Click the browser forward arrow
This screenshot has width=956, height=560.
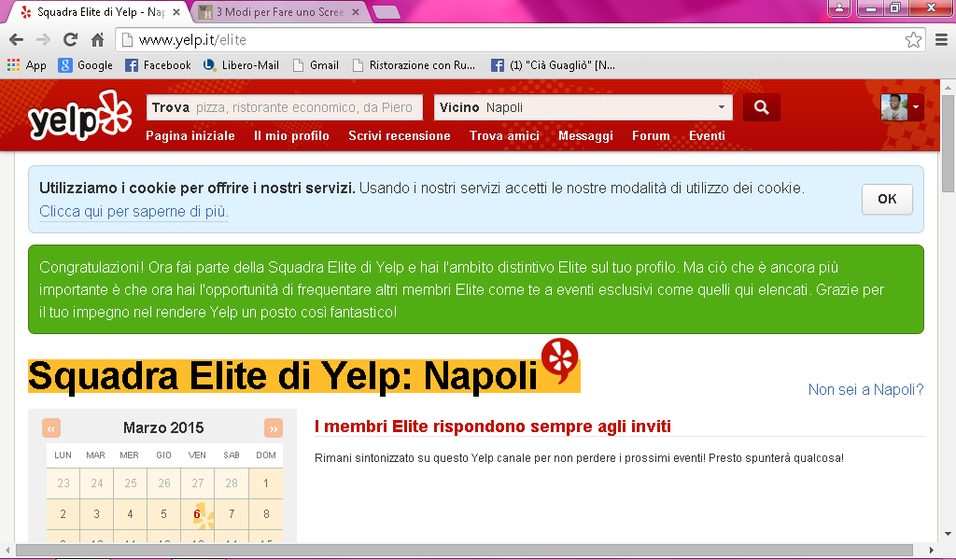click(43, 40)
